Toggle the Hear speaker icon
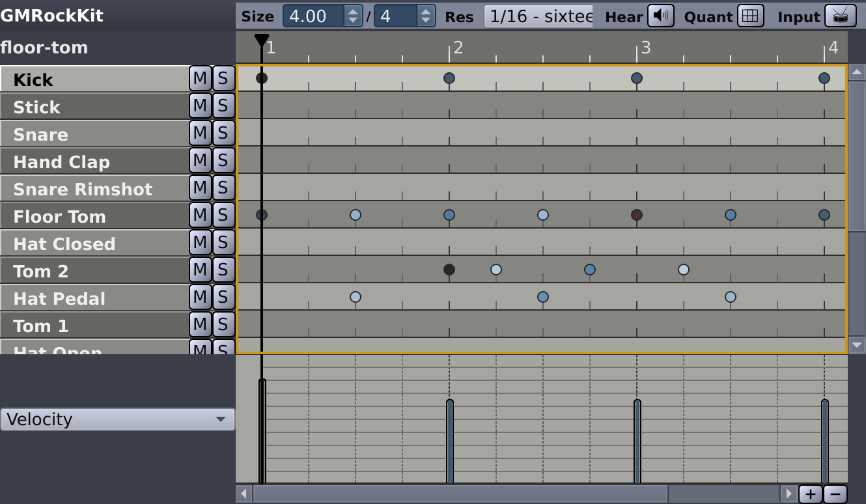The image size is (866, 504). pyautogui.click(x=660, y=16)
